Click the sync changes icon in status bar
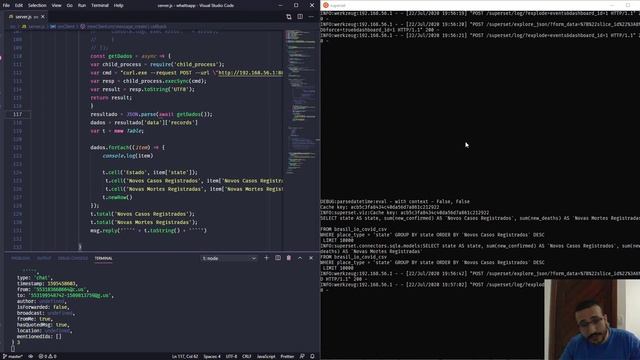The width and height of the screenshot is (640, 360). tap(31, 356)
